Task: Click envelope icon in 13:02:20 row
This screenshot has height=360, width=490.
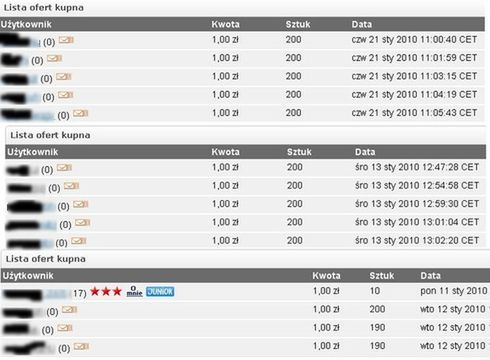Action: click(79, 241)
